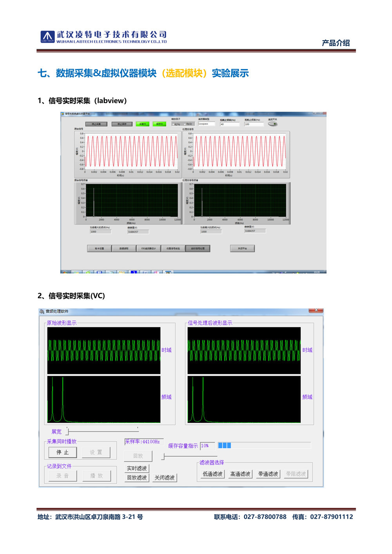The width and height of the screenshot is (392, 554).
Task: Click the audio software title bar icon
Action: coord(42,311)
